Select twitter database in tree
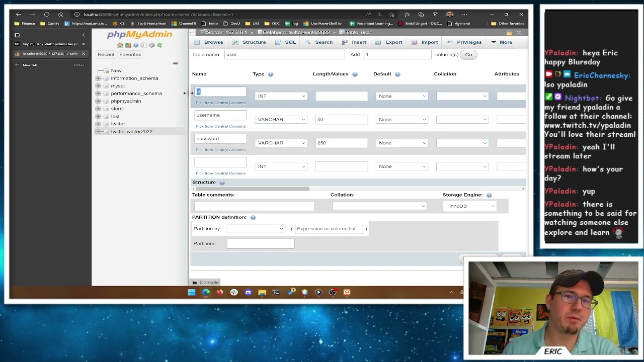The width and height of the screenshot is (644, 362). click(x=118, y=124)
